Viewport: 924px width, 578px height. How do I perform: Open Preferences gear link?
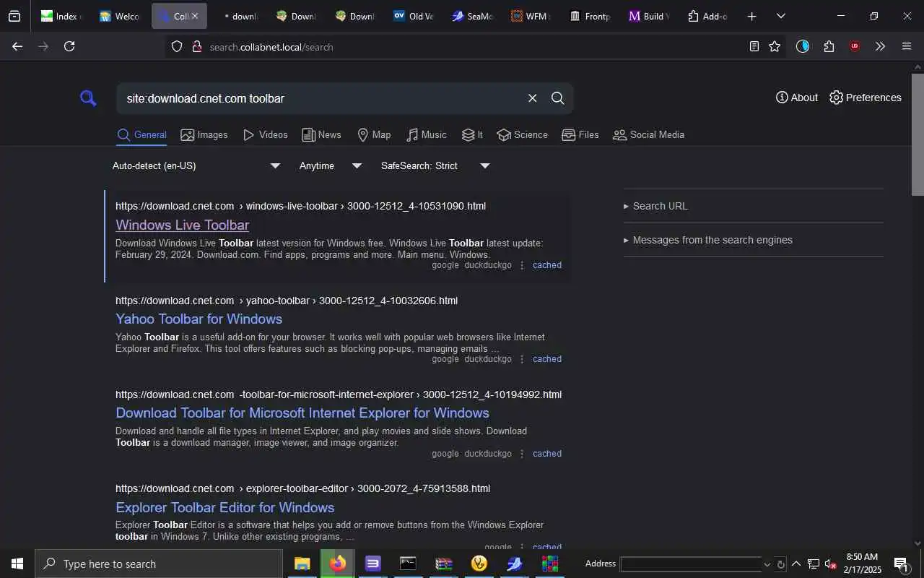pyautogui.click(x=866, y=98)
